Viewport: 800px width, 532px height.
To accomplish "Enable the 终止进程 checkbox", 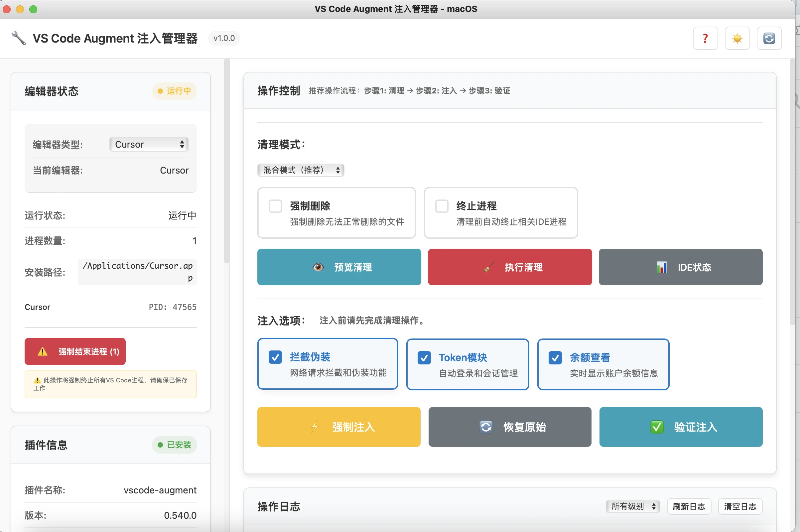I will [442, 206].
